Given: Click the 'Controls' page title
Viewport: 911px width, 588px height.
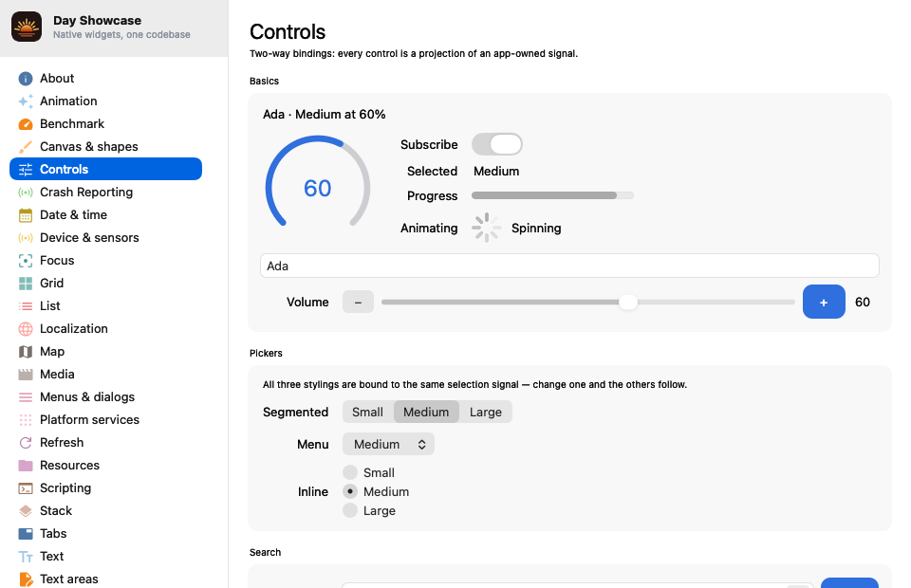Looking at the screenshot, I should pos(288,32).
